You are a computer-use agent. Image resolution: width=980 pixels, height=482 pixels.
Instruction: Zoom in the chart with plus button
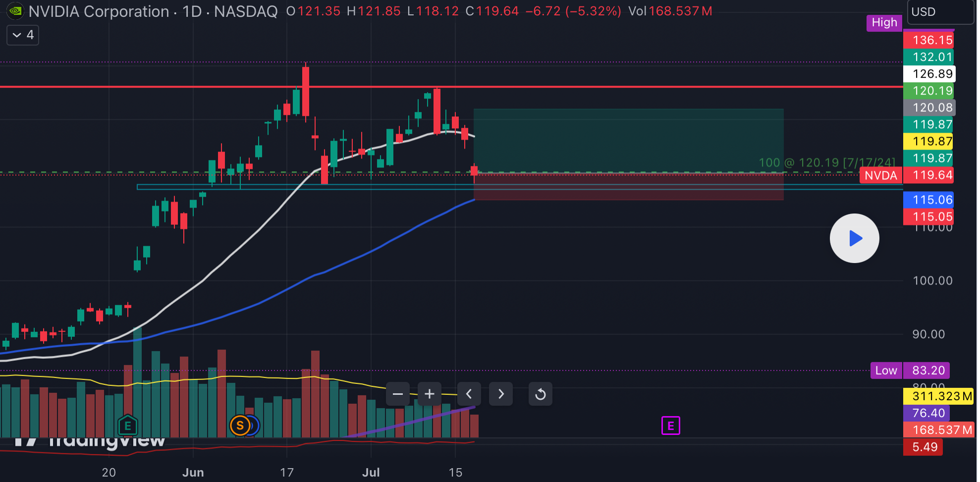coord(430,394)
